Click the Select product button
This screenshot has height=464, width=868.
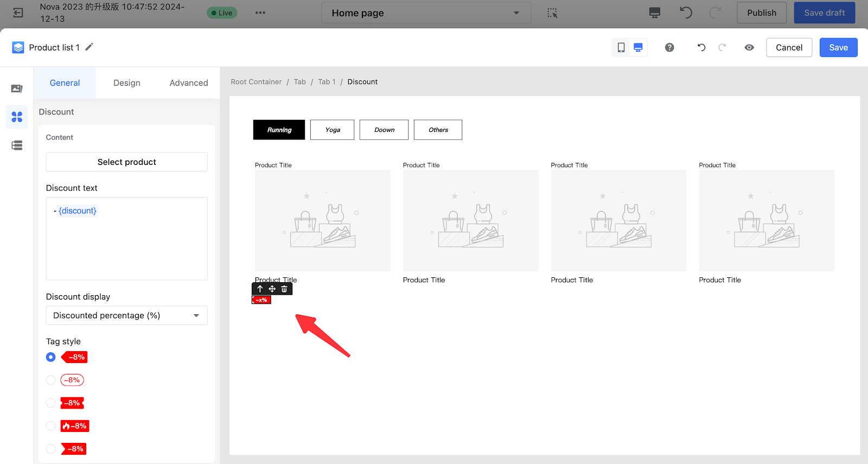126,162
